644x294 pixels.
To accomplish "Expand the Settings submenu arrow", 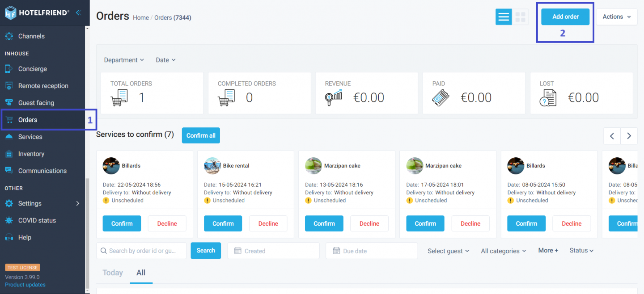I will (77, 203).
